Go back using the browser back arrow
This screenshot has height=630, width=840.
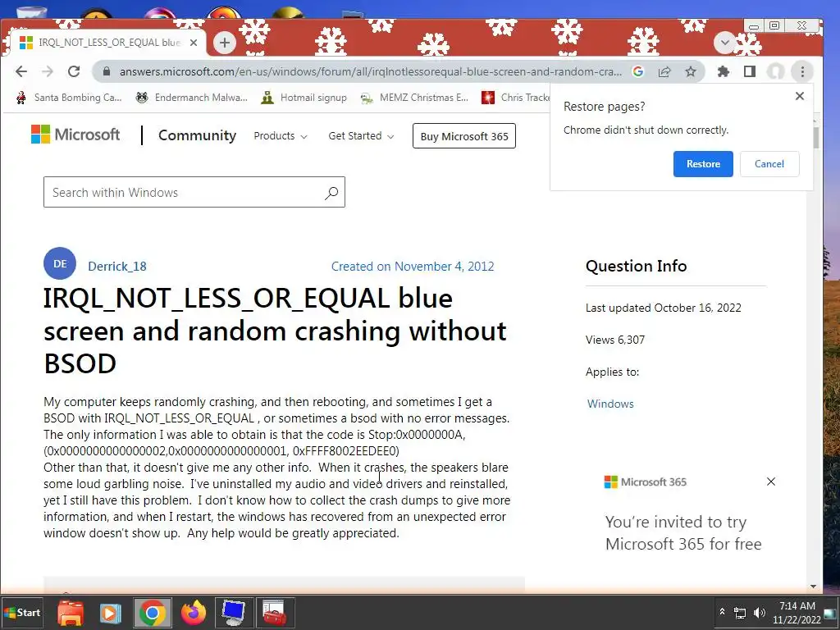[21, 71]
